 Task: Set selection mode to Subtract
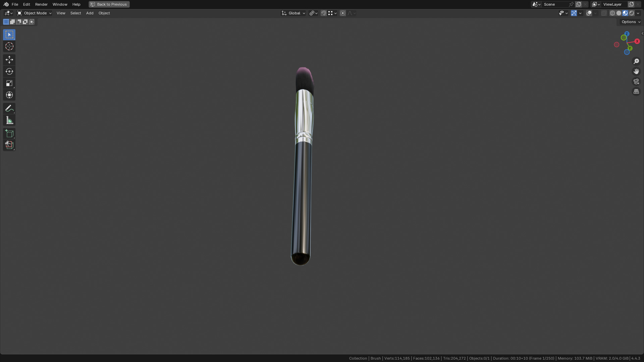coord(19,22)
